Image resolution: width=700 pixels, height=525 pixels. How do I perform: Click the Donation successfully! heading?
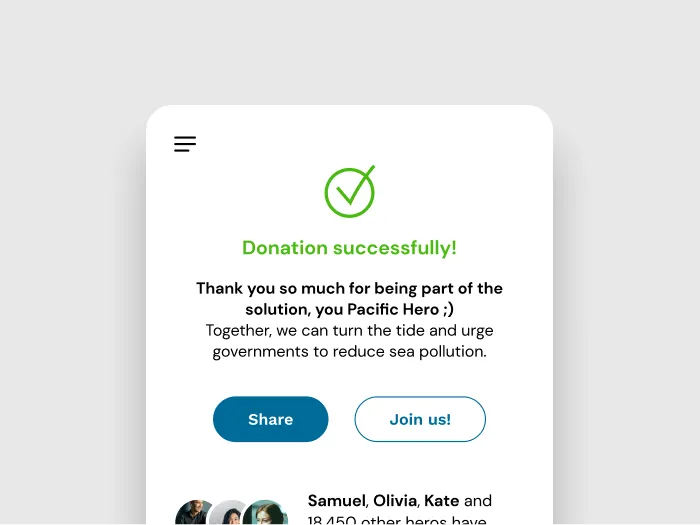pos(349,248)
